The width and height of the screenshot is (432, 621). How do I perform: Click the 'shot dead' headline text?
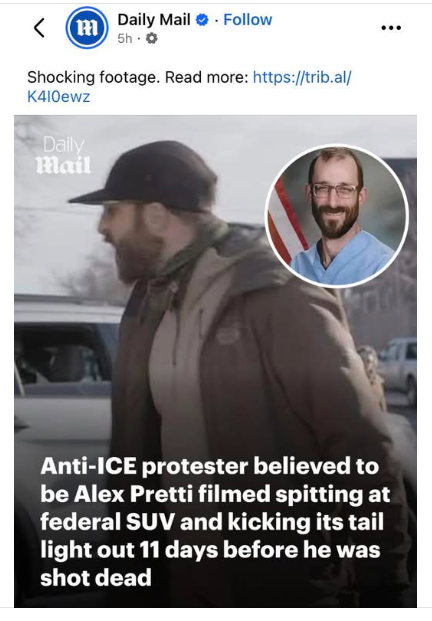(96, 577)
